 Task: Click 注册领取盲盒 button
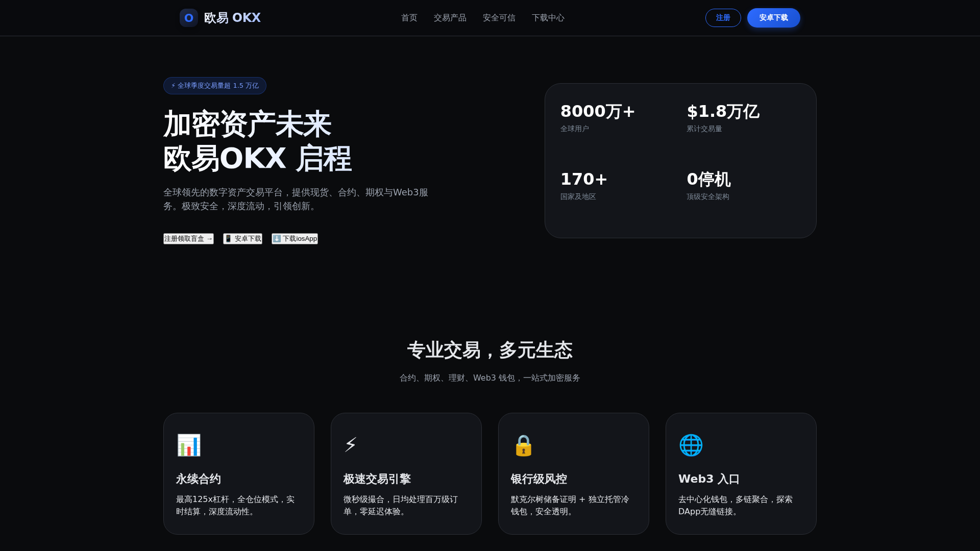point(188,239)
